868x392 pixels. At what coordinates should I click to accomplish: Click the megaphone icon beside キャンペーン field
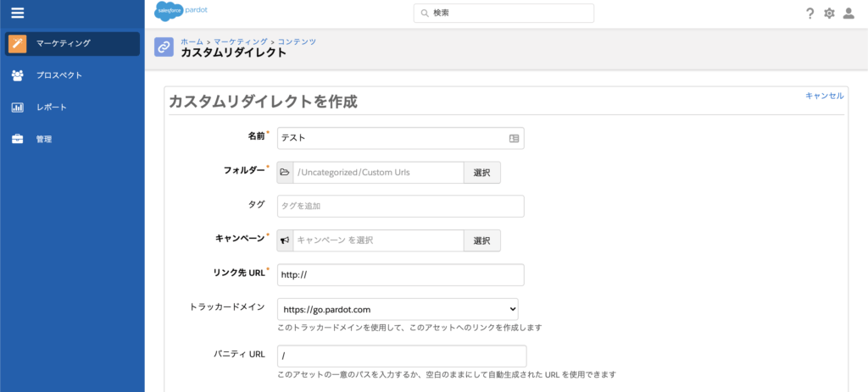pyautogui.click(x=285, y=240)
